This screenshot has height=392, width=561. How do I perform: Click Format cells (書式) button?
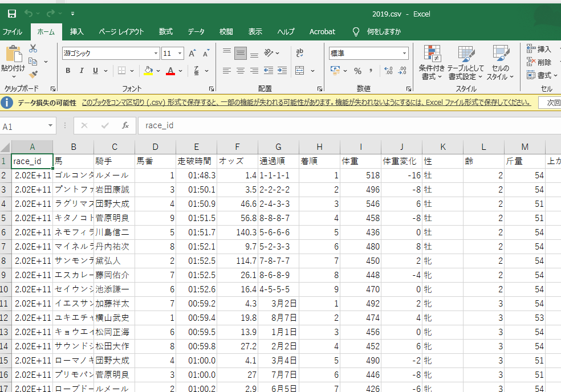tap(541, 75)
